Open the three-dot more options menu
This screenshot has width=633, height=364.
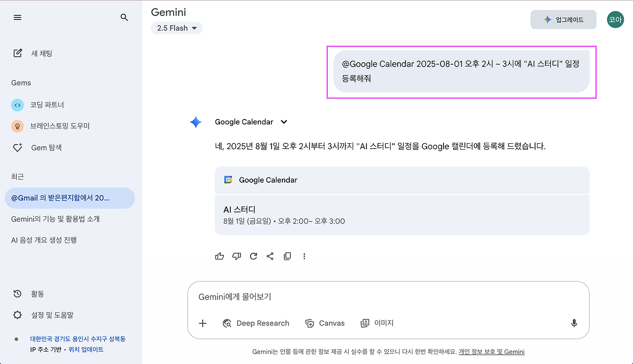coord(304,256)
